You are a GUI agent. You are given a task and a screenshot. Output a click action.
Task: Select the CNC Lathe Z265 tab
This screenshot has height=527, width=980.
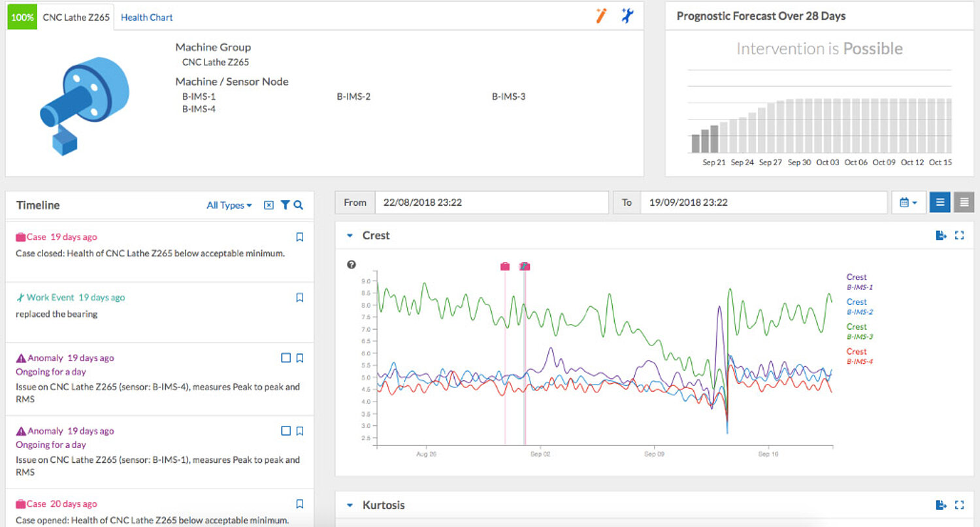[76, 17]
